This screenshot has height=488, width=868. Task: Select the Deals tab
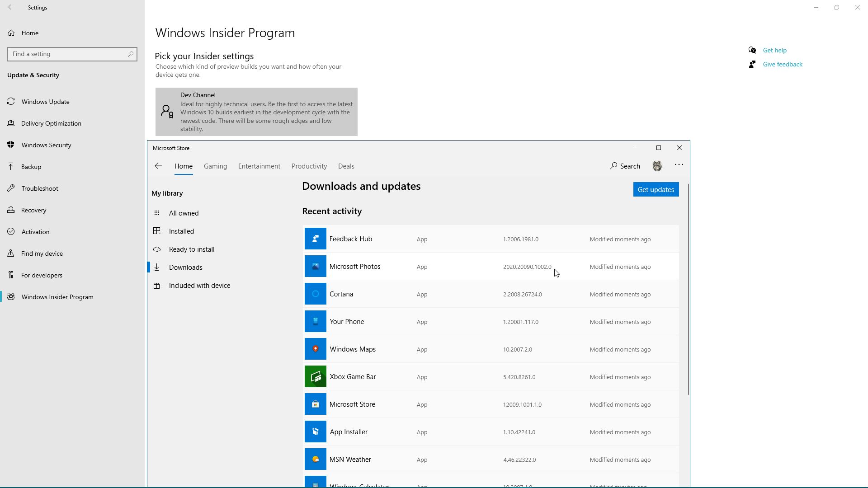(346, 166)
